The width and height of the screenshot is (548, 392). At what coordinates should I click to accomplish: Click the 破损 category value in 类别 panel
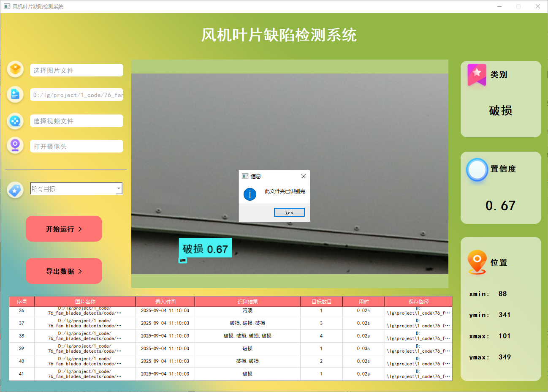(x=501, y=111)
